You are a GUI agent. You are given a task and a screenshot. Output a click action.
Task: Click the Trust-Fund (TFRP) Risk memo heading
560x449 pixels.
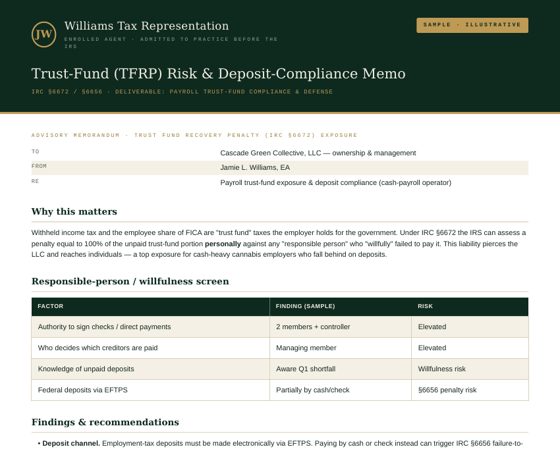[219, 74]
